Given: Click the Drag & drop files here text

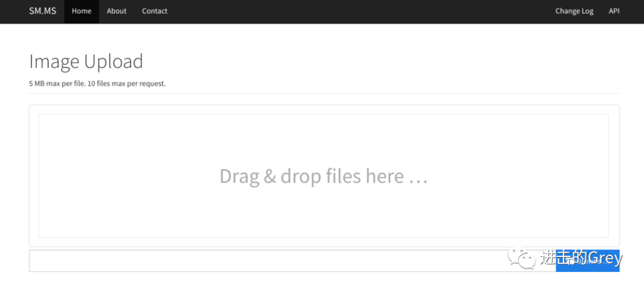Looking at the screenshot, I should tap(324, 176).
